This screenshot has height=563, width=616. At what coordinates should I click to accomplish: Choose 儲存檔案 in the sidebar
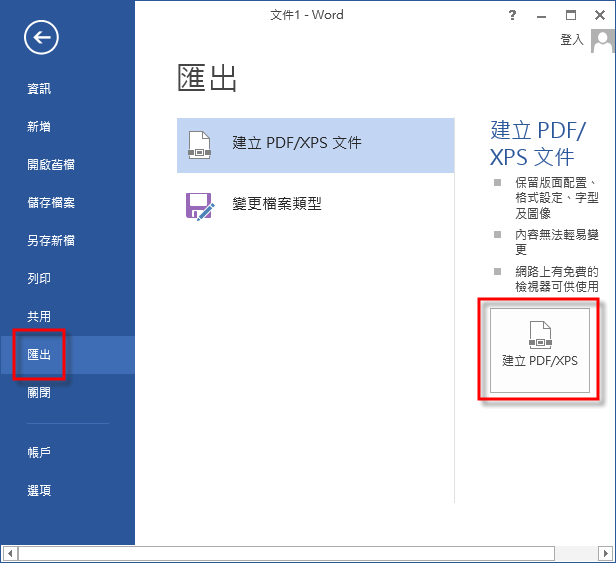pos(51,203)
